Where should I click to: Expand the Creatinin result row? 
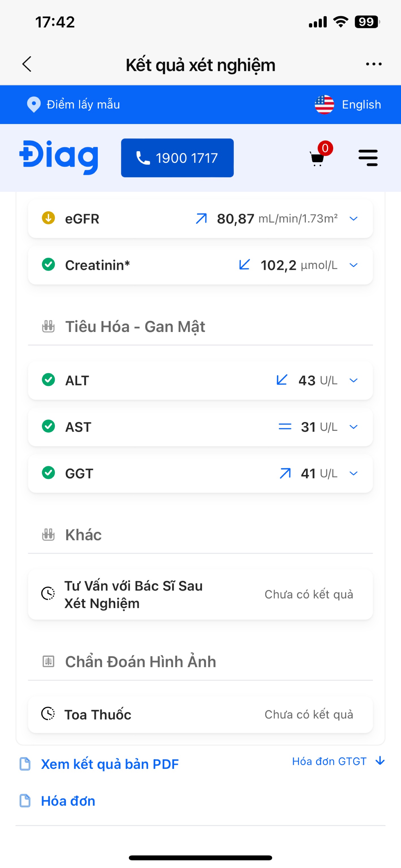pos(354,265)
